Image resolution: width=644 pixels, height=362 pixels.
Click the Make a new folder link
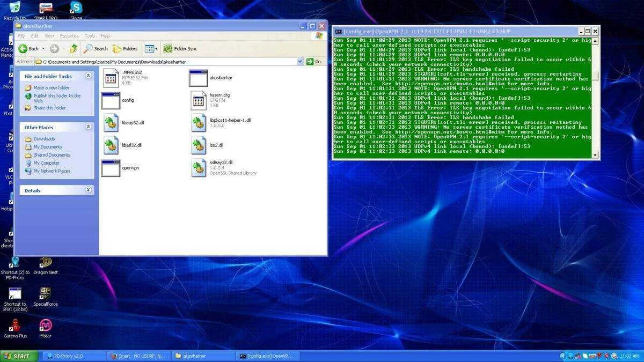(52, 87)
